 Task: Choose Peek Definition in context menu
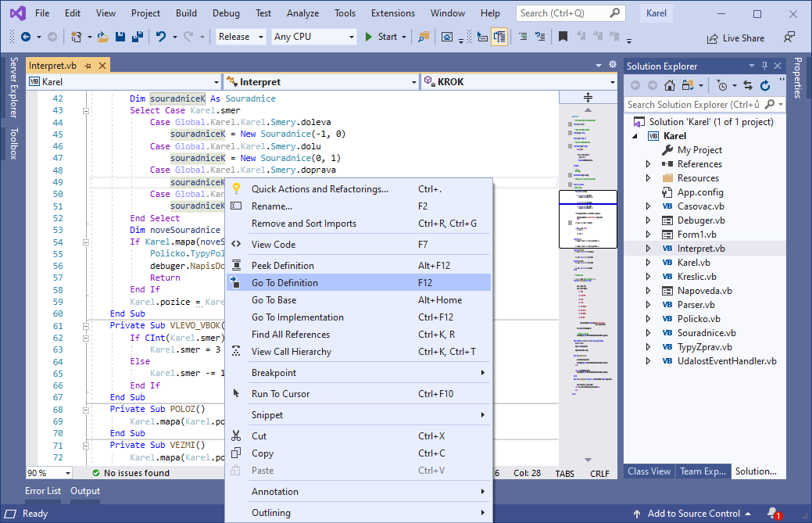359,266
